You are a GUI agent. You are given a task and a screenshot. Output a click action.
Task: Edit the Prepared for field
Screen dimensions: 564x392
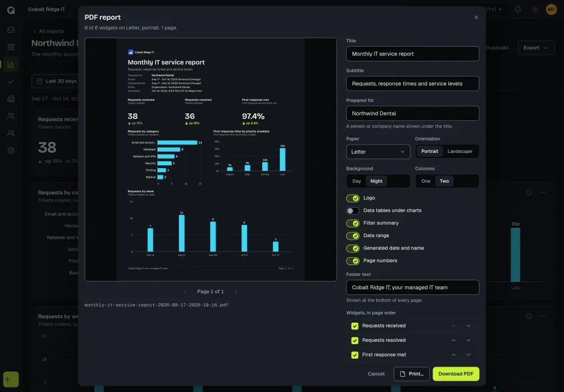click(x=413, y=113)
